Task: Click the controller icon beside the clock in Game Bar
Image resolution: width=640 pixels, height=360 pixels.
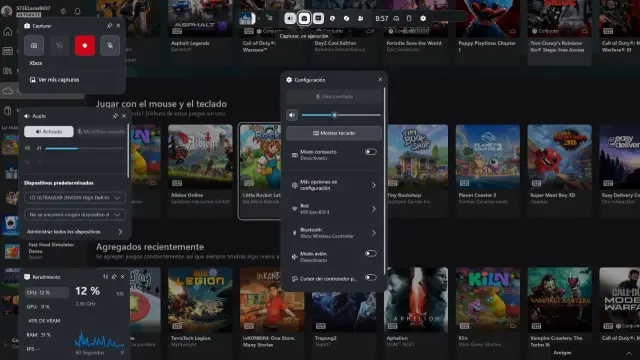Action: coord(396,18)
